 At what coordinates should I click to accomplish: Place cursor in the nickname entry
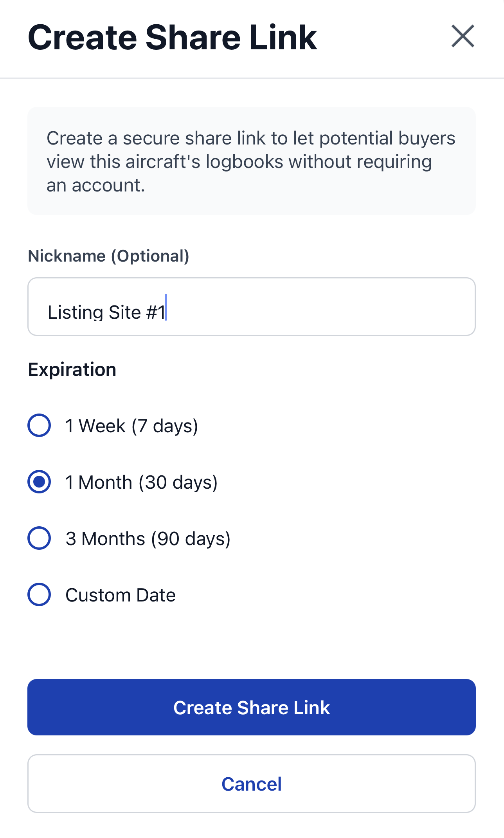click(252, 306)
